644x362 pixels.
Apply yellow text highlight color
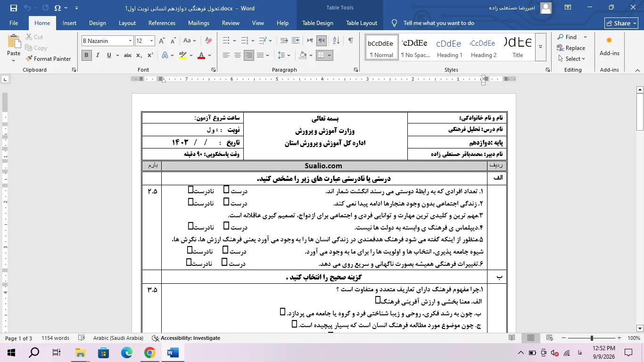click(x=183, y=55)
